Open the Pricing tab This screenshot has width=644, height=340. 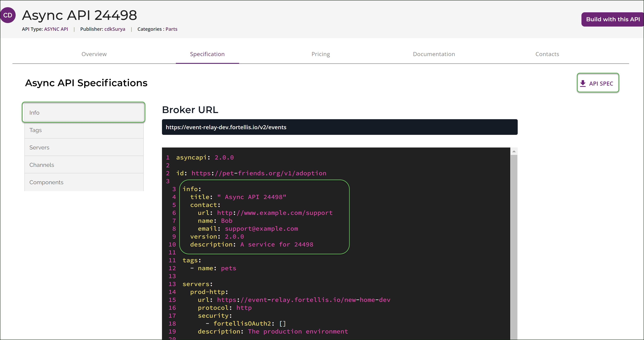320,54
